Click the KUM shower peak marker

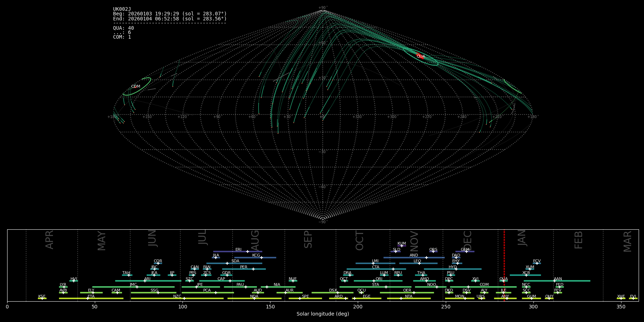point(401,246)
